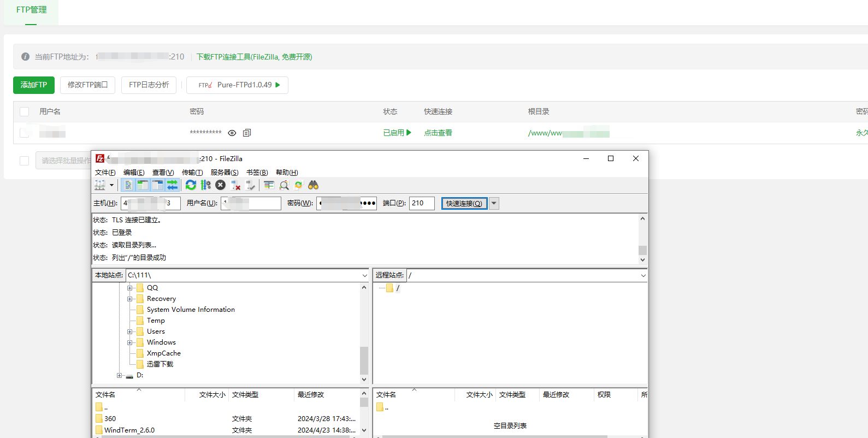Toggle synchronized browsing icon

[298, 185]
